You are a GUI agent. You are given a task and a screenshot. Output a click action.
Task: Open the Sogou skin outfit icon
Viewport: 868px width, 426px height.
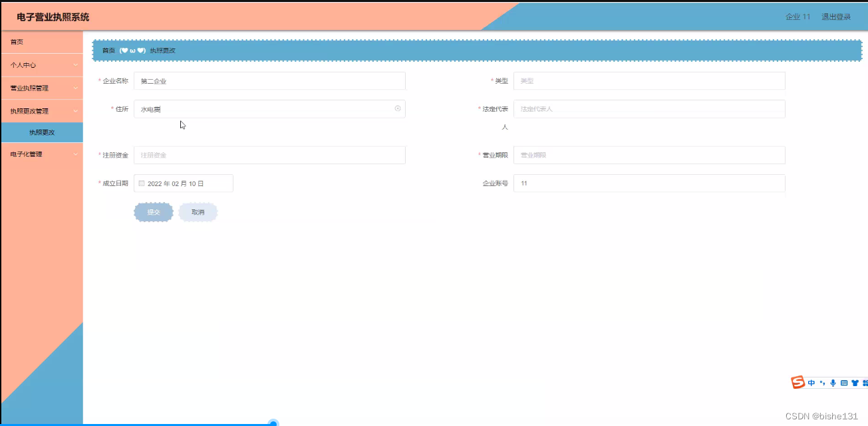point(855,382)
